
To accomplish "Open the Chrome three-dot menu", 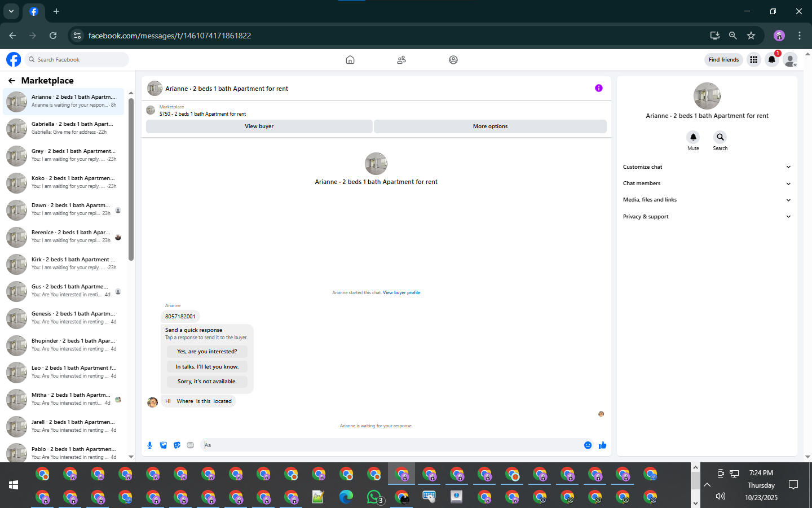I will (800, 36).
